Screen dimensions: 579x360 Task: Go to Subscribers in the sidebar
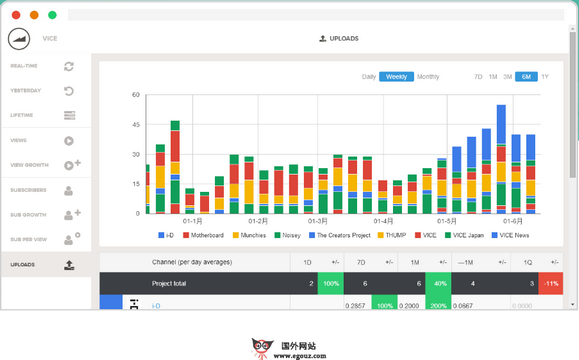click(46, 190)
